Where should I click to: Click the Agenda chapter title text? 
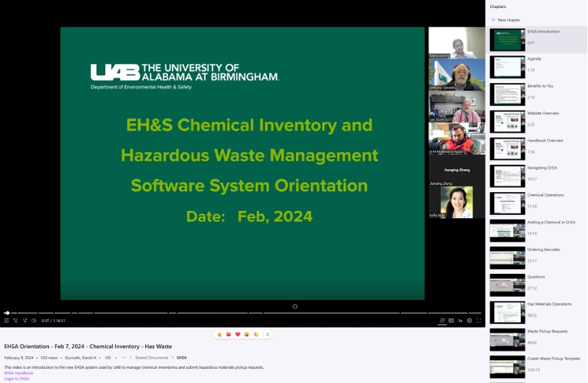click(534, 59)
